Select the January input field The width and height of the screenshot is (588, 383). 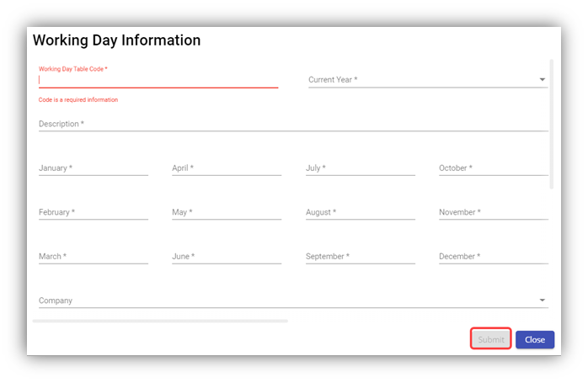click(93, 168)
